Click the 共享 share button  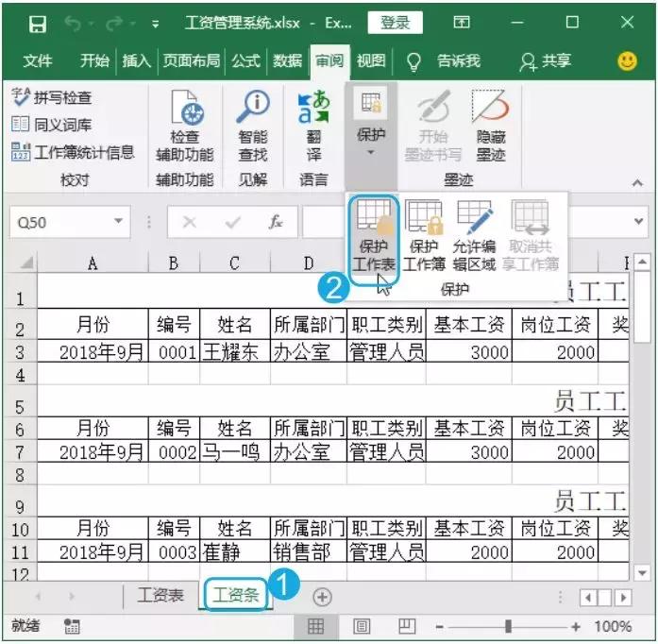[545, 61]
